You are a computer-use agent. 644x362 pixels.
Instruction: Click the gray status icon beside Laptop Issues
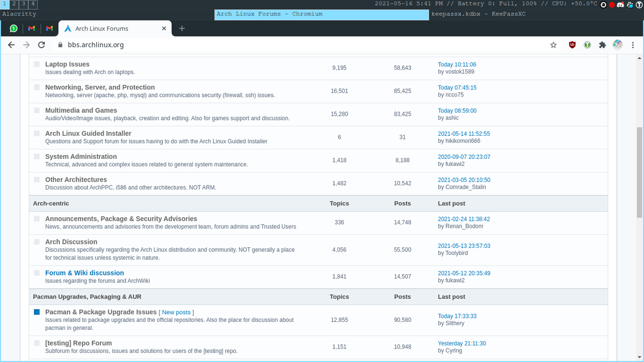click(37, 64)
